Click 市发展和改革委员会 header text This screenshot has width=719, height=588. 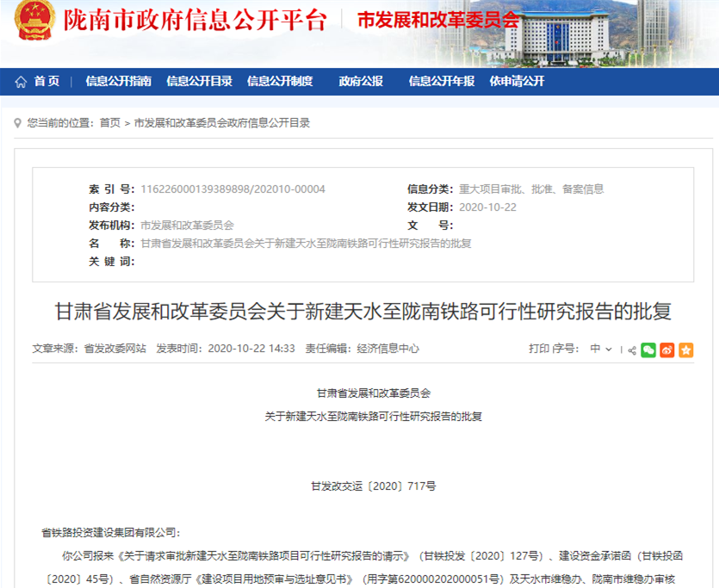437,21
